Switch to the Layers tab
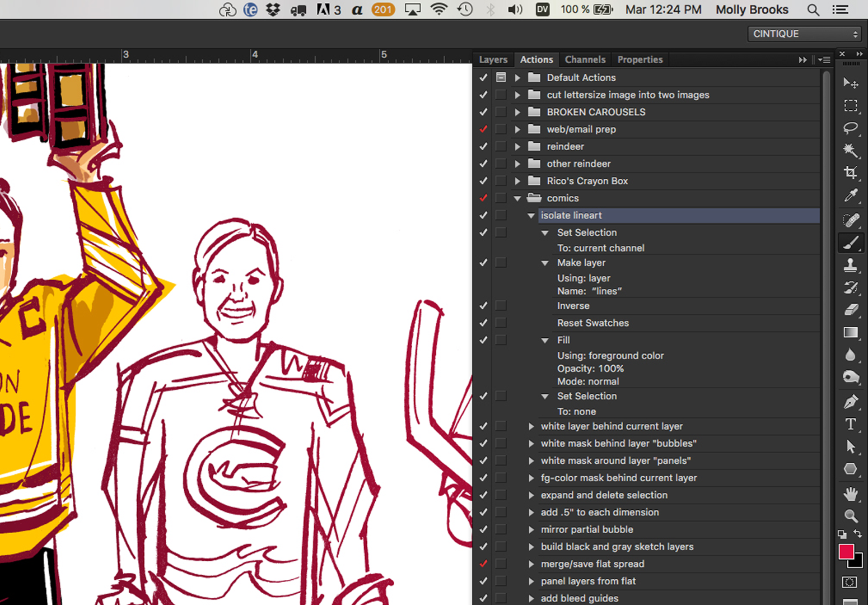The width and height of the screenshot is (868, 605). [493, 59]
